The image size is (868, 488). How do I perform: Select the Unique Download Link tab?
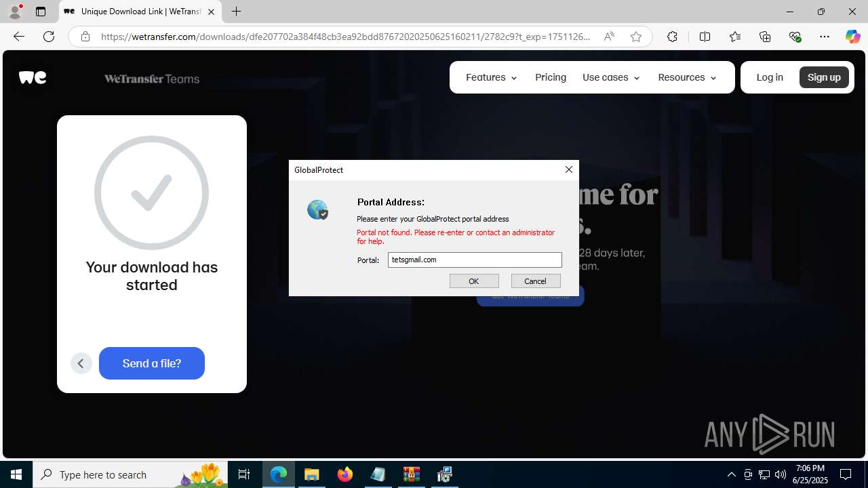[140, 12]
